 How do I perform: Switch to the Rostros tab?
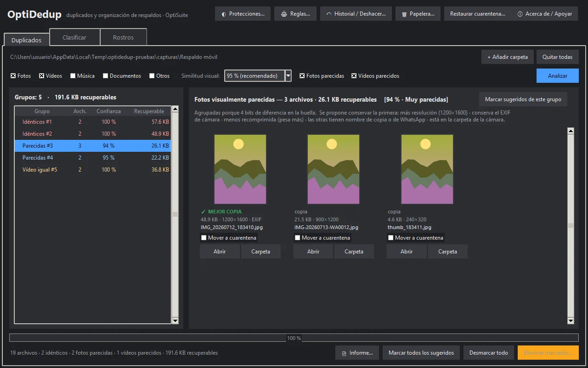click(x=124, y=37)
